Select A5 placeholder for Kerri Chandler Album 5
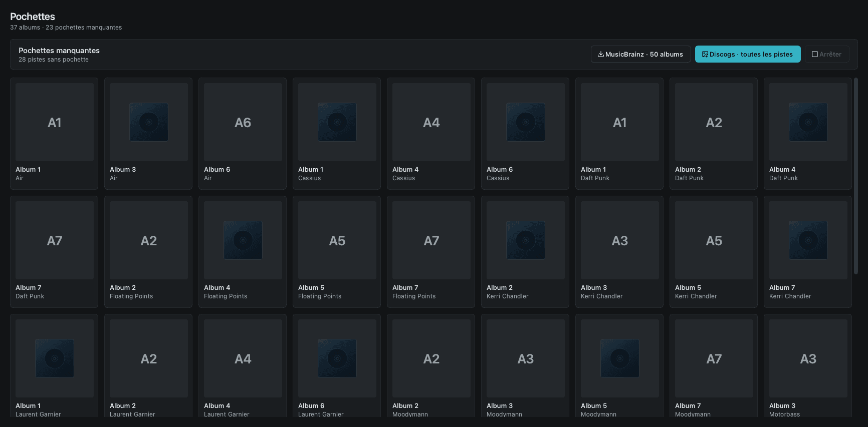 (714, 240)
